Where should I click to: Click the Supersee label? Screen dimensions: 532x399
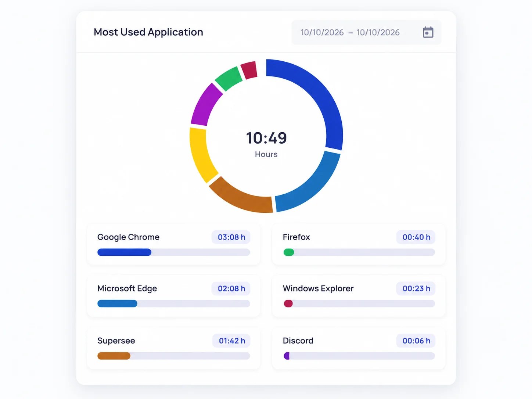coord(116,341)
